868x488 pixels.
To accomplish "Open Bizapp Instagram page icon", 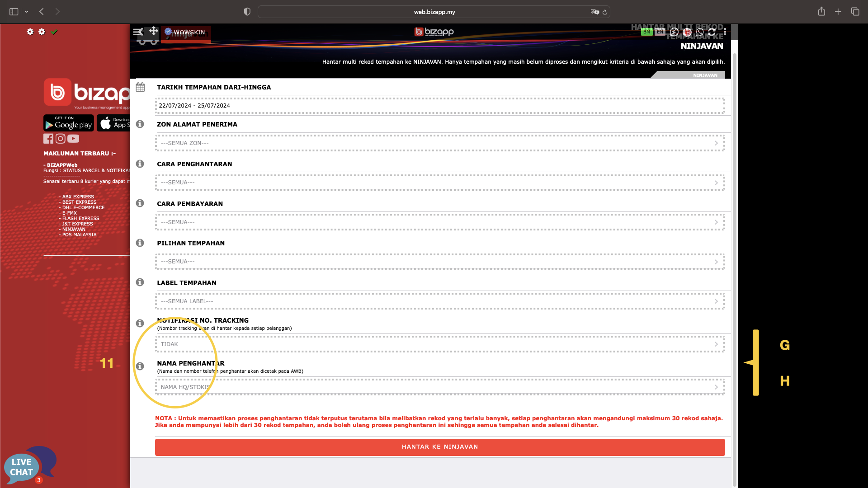I will (x=61, y=139).
